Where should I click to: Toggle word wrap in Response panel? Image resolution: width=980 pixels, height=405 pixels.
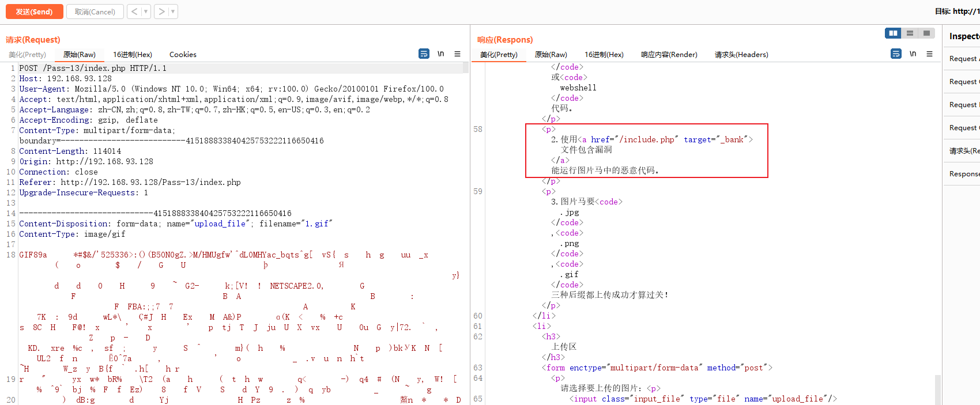point(896,54)
